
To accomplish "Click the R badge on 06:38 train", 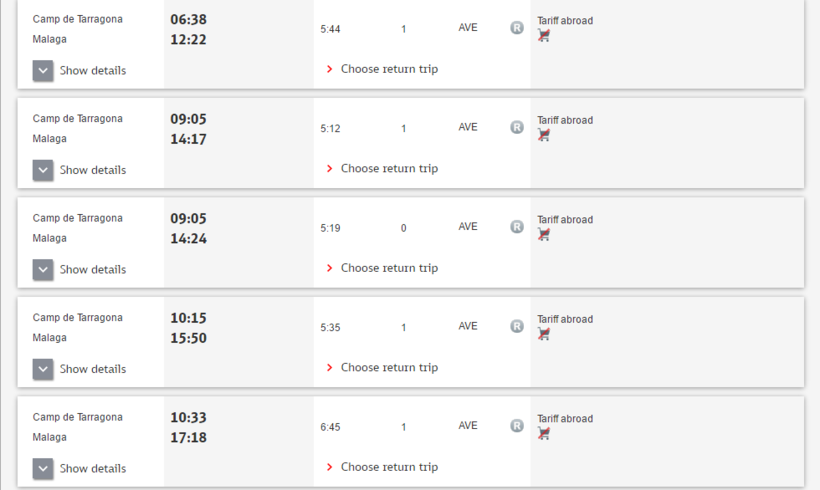I will click(x=517, y=28).
